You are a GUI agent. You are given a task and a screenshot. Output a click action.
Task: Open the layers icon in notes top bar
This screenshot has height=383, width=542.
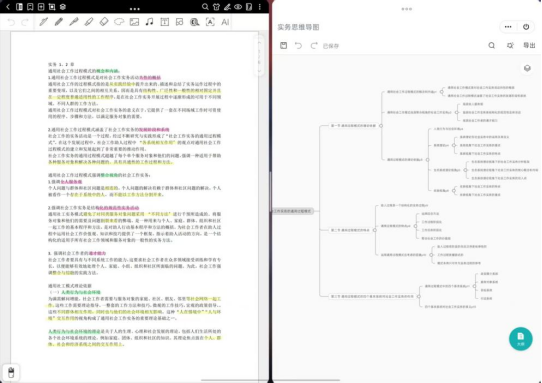click(63, 7)
